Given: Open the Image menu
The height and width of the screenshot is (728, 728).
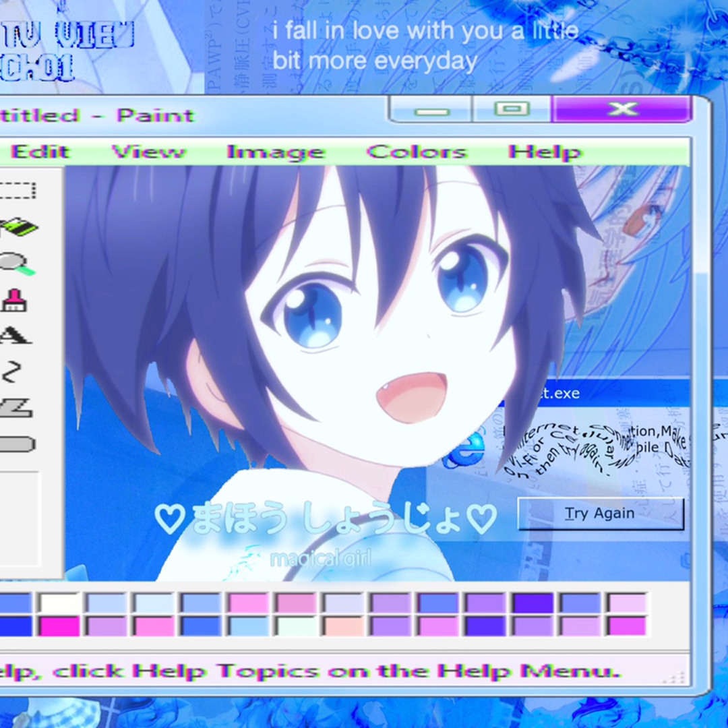Looking at the screenshot, I should (276, 152).
